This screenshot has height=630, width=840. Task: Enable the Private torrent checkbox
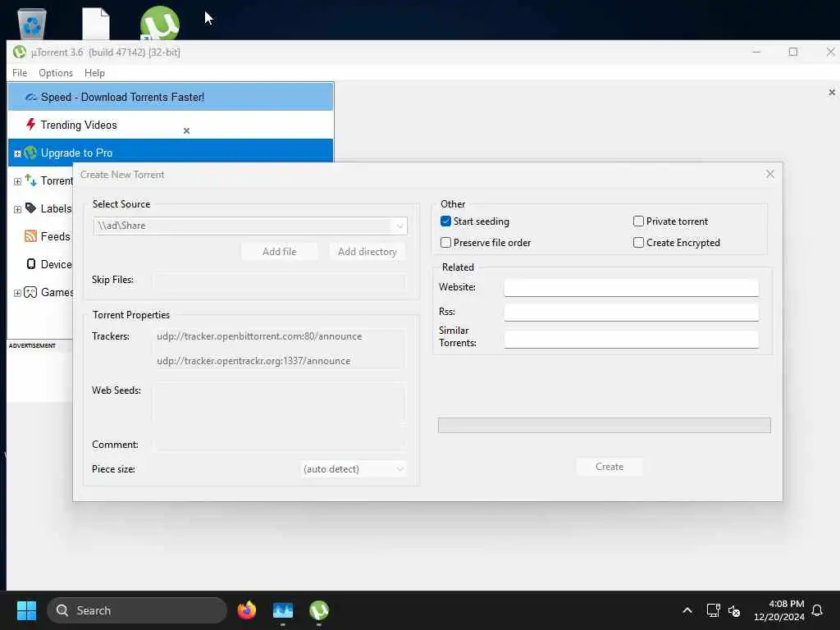click(x=638, y=221)
